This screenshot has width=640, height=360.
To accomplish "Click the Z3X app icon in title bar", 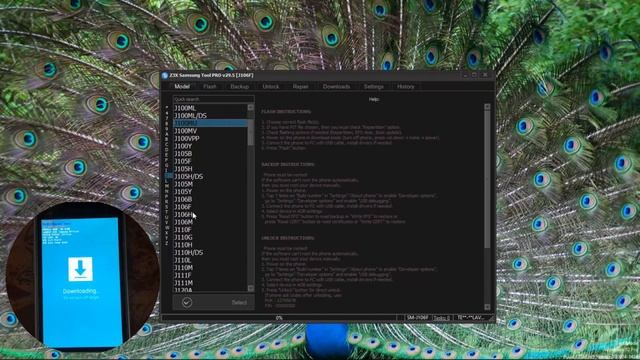I will 165,76.
